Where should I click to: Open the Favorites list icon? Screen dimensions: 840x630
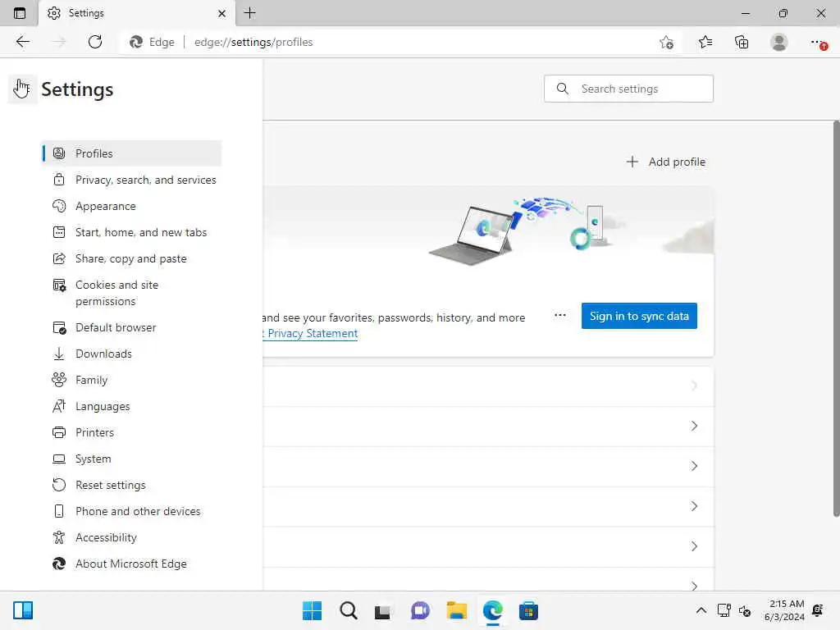click(705, 42)
